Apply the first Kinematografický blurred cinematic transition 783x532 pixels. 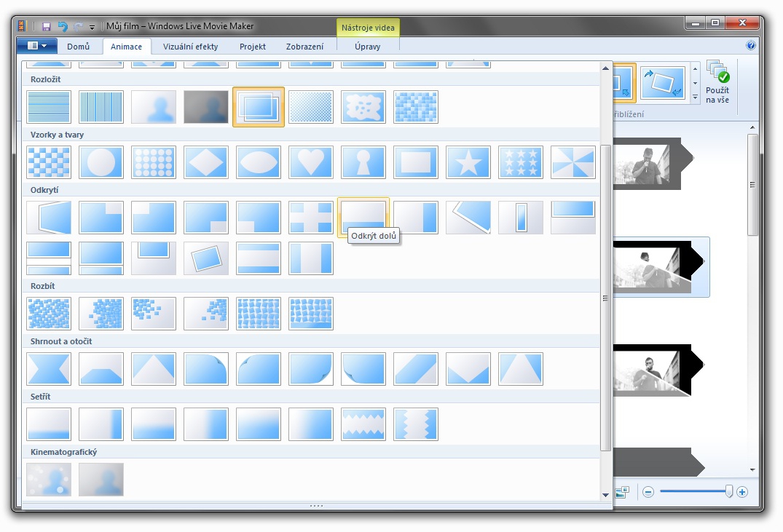(x=49, y=480)
